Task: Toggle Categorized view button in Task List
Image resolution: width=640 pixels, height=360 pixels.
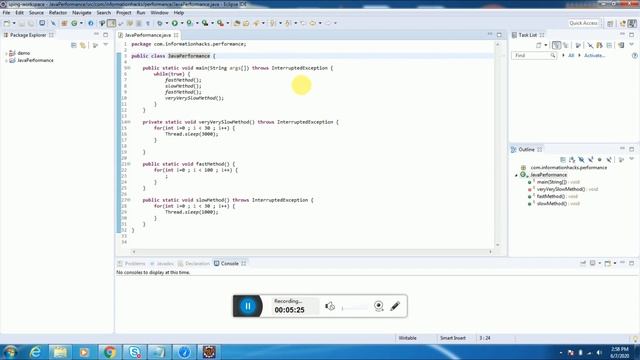Action: tap(556, 45)
